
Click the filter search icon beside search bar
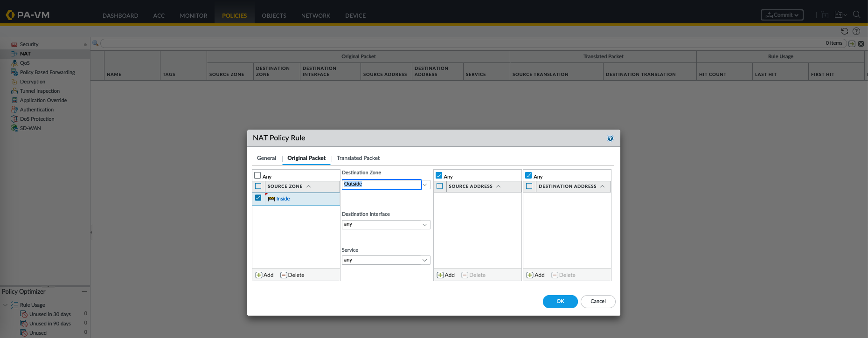tap(96, 43)
